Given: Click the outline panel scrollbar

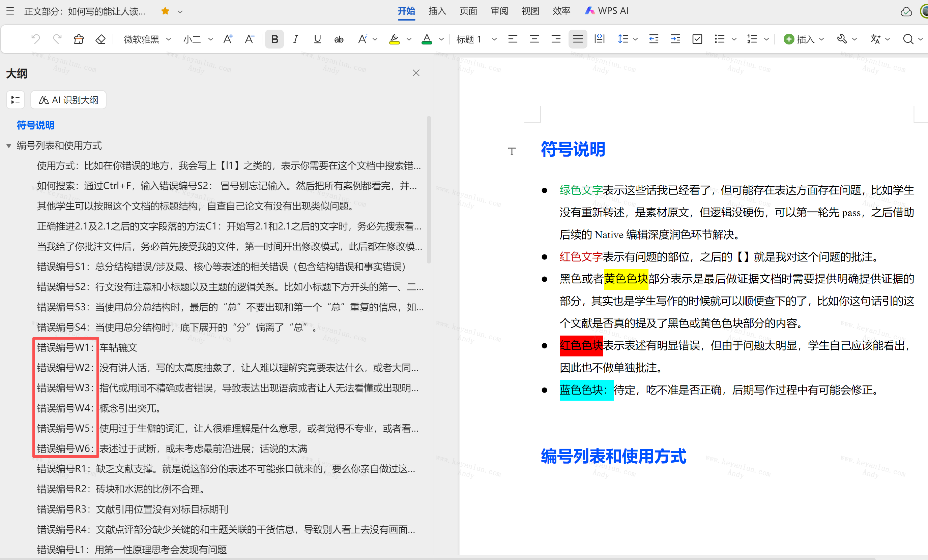Looking at the screenshot, I should pyautogui.click(x=429, y=190).
